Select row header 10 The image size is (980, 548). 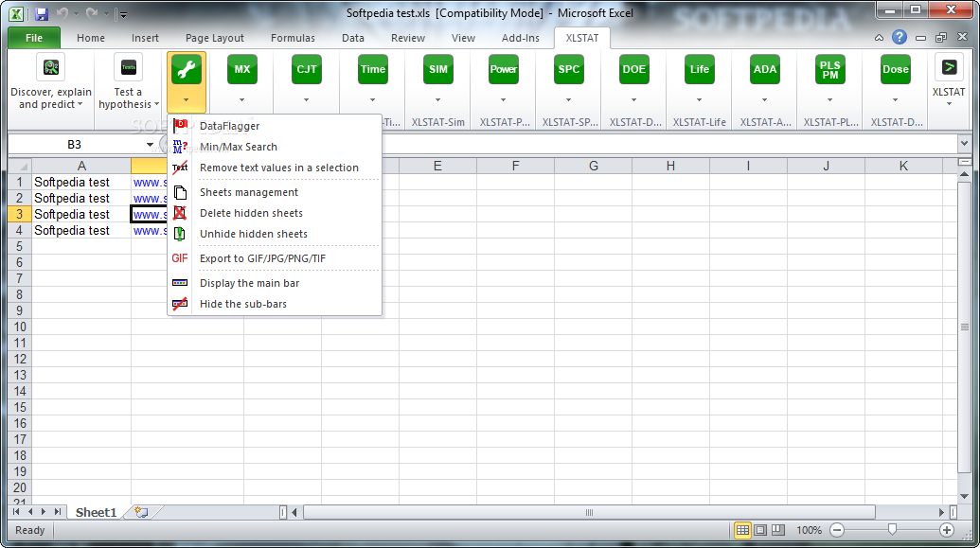click(20, 327)
